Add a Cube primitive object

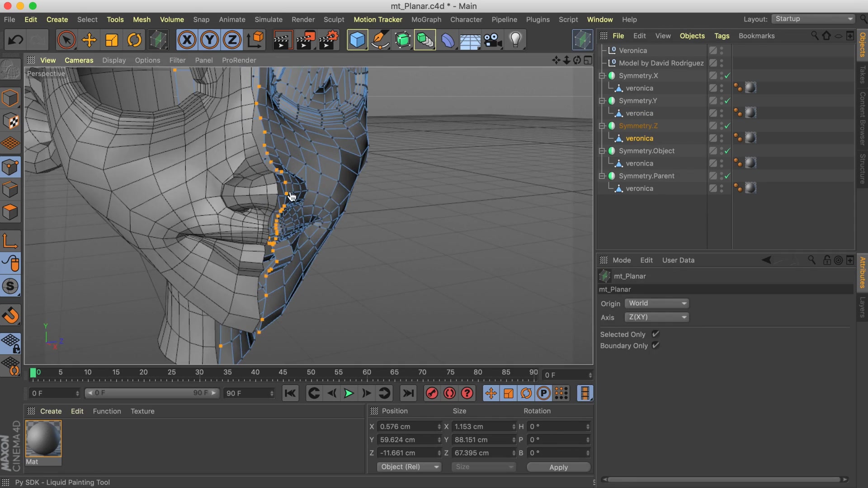pyautogui.click(x=357, y=40)
